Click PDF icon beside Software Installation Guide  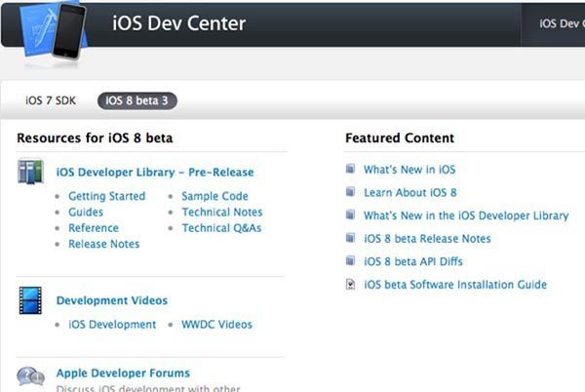[x=350, y=284]
